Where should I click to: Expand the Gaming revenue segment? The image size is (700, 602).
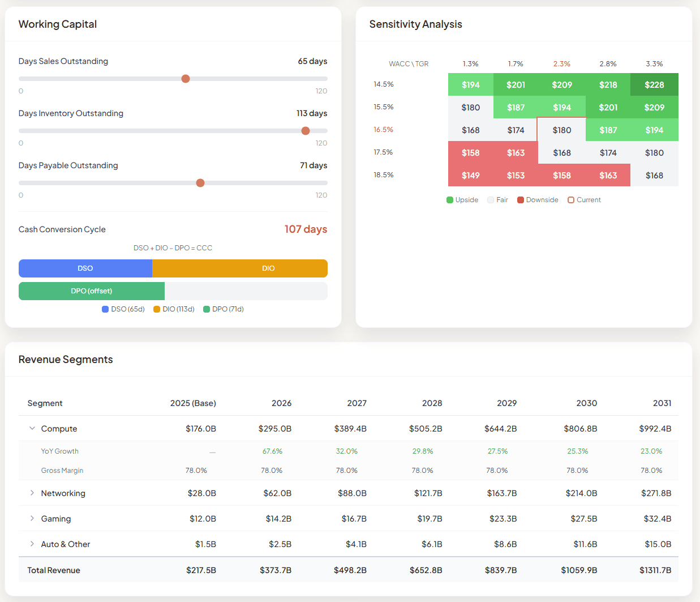click(32, 518)
